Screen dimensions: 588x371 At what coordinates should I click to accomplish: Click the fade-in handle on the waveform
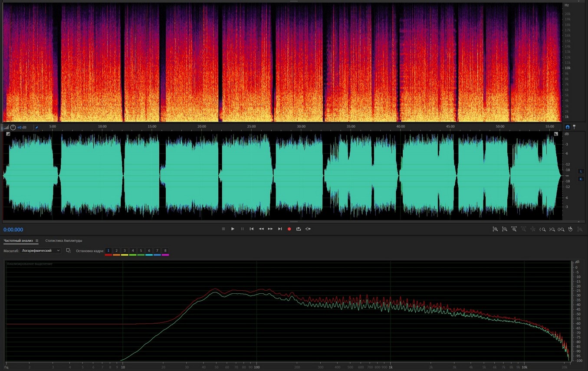point(8,134)
